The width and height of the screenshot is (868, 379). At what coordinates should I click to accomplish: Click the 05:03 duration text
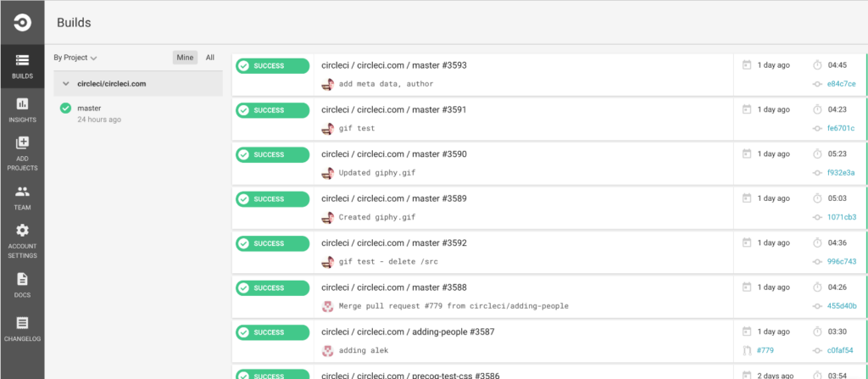pyautogui.click(x=837, y=198)
